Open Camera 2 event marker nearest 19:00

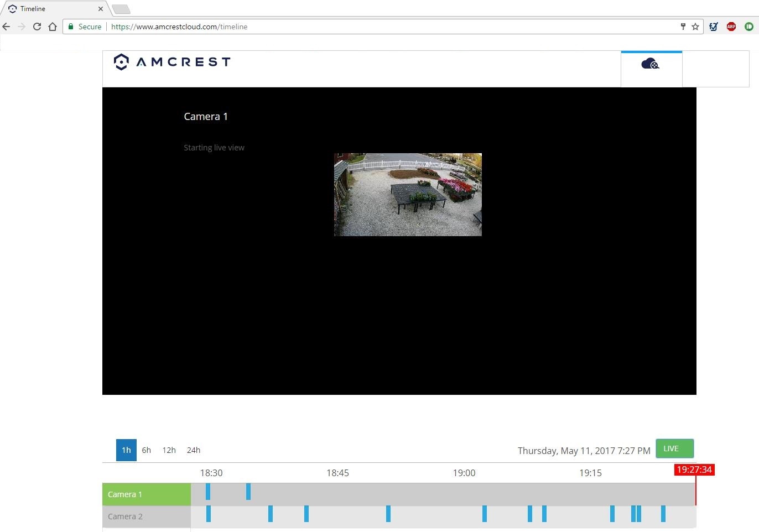pos(485,514)
